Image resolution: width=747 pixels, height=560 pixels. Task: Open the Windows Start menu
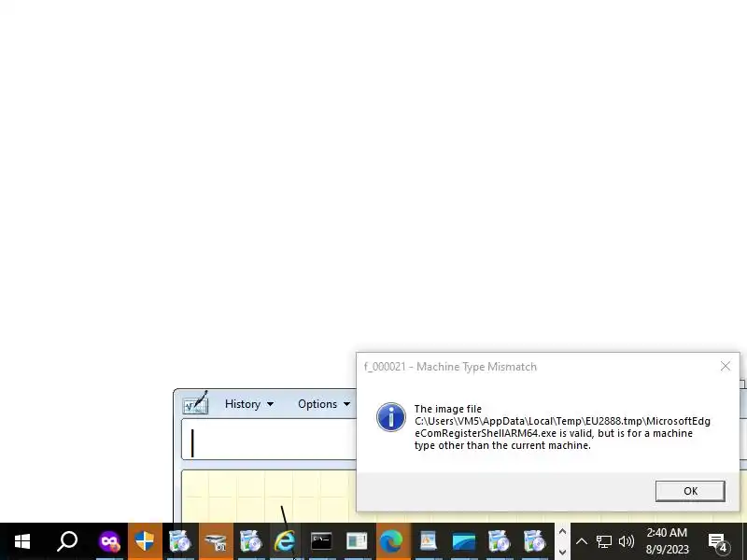[x=22, y=541]
